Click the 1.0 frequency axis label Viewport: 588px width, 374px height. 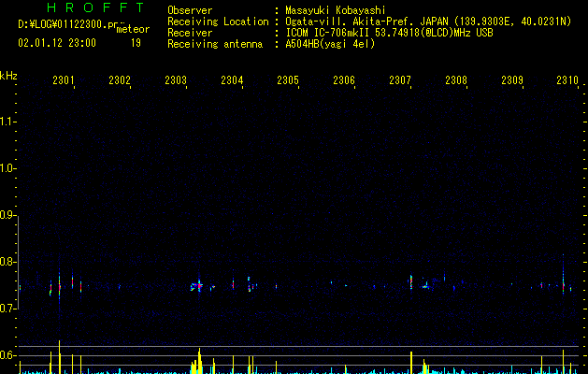7,168
